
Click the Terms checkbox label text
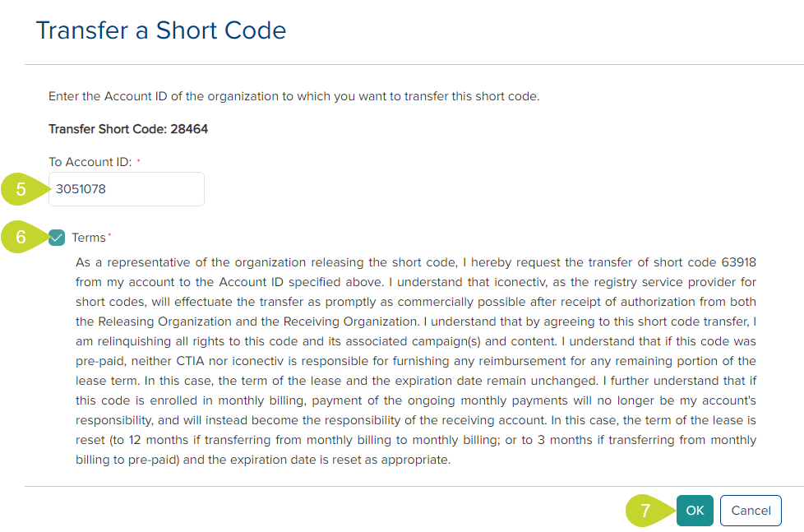tap(89, 238)
